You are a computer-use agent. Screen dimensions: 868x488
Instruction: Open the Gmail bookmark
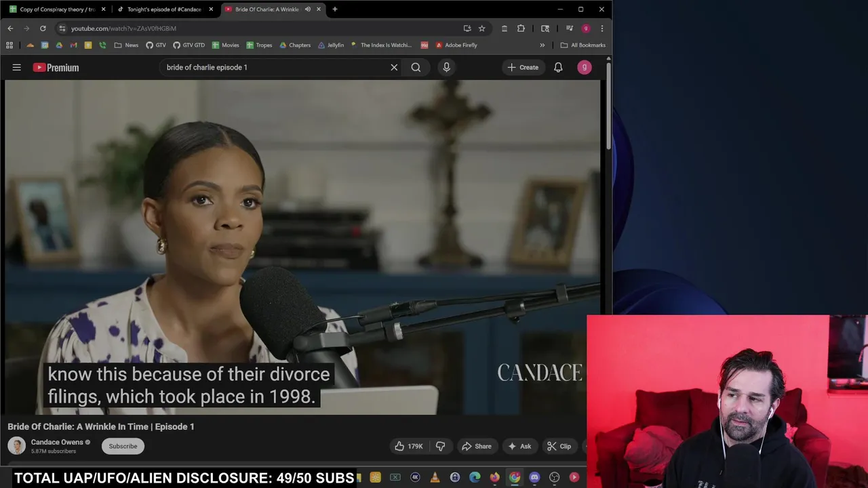tap(74, 45)
